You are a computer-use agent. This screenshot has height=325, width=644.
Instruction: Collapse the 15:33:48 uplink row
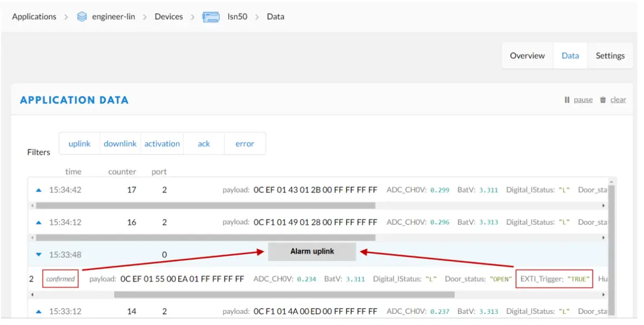coord(38,255)
